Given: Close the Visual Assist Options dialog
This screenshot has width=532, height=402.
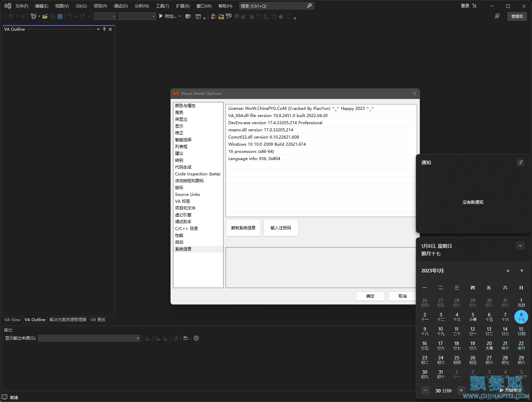Looking at the screenshot, I should tap(415, 94).
